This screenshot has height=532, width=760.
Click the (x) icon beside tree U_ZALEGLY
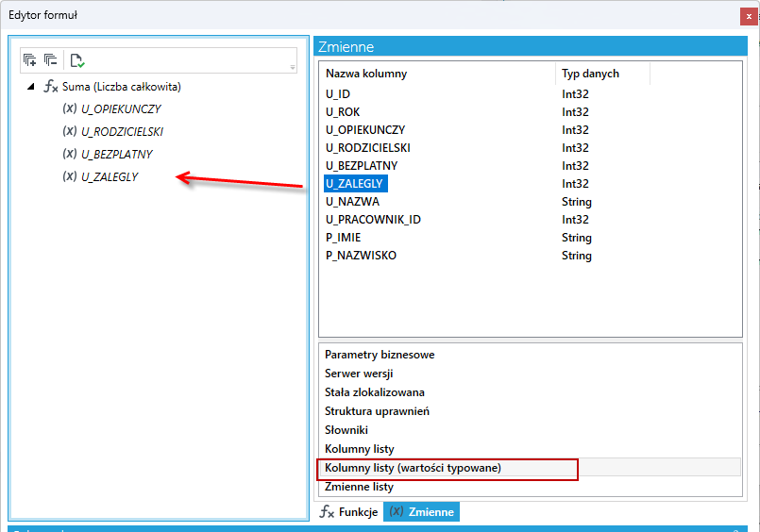tap(70, 176)
